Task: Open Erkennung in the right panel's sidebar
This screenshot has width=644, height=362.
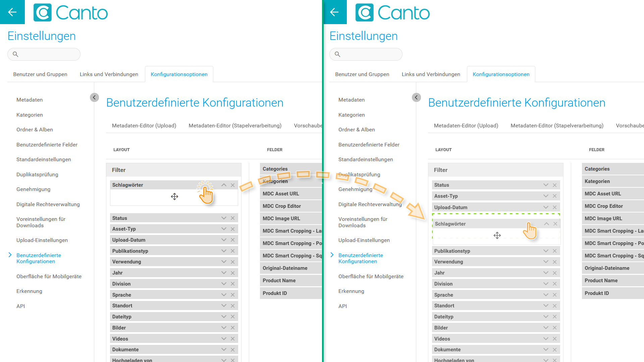Action: tap(351, 291)
